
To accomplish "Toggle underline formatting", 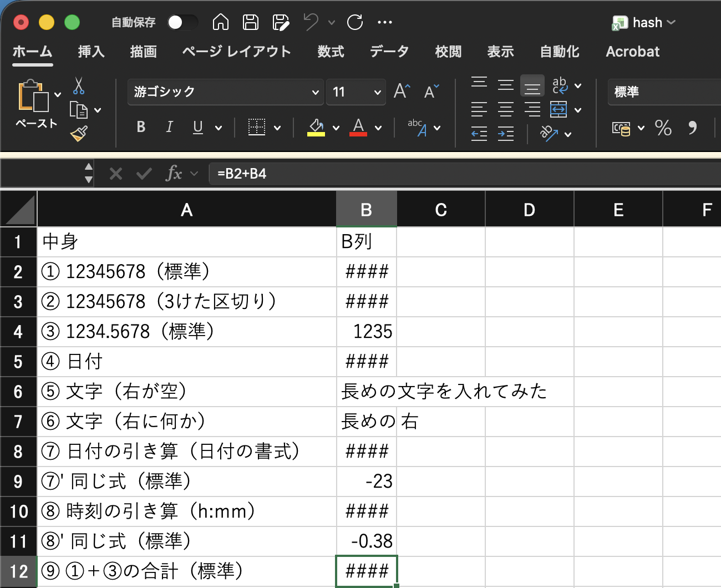I will tap(197, 127).
